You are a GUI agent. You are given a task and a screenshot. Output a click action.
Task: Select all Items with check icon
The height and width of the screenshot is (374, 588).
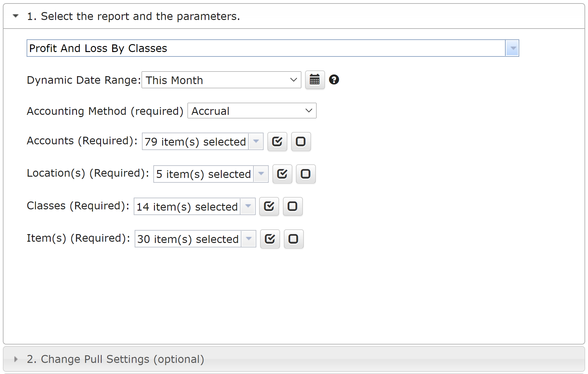(270, 239)
